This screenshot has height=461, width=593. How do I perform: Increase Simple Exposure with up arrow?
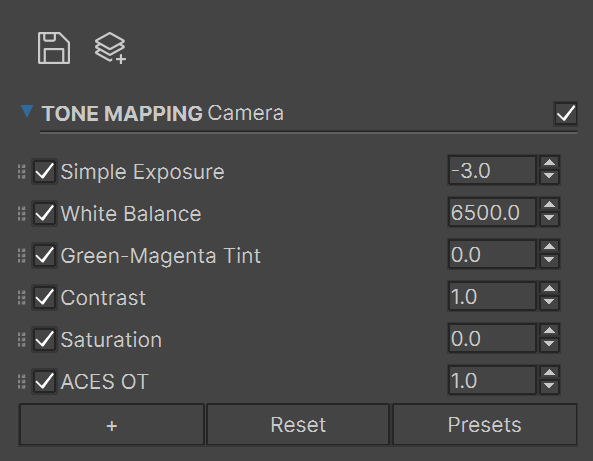click(550, 163)
